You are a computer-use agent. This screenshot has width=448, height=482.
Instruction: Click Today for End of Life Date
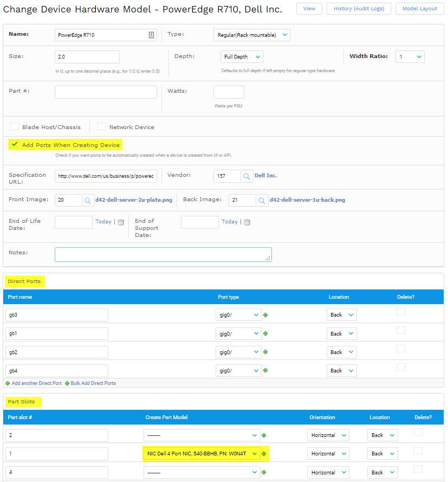103,222
